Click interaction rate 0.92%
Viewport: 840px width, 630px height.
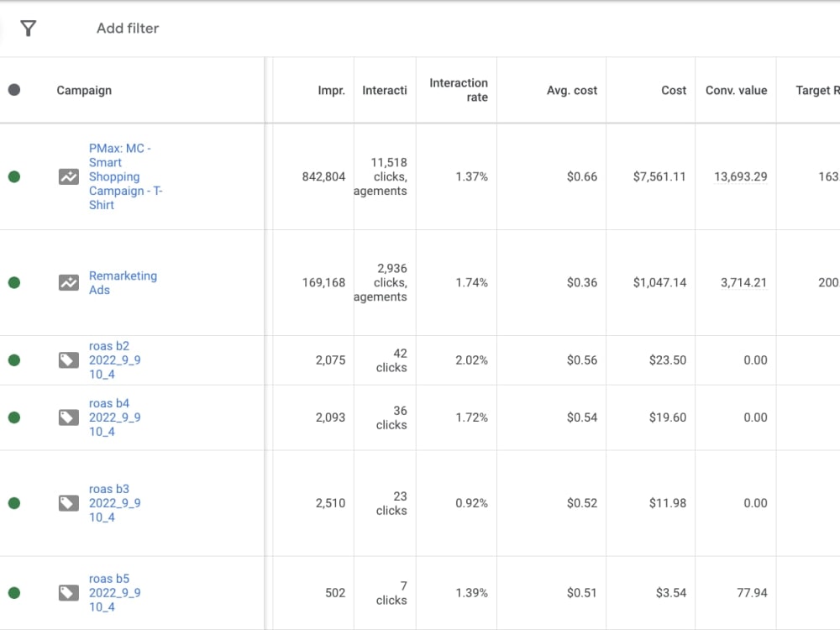pos(471,503)
